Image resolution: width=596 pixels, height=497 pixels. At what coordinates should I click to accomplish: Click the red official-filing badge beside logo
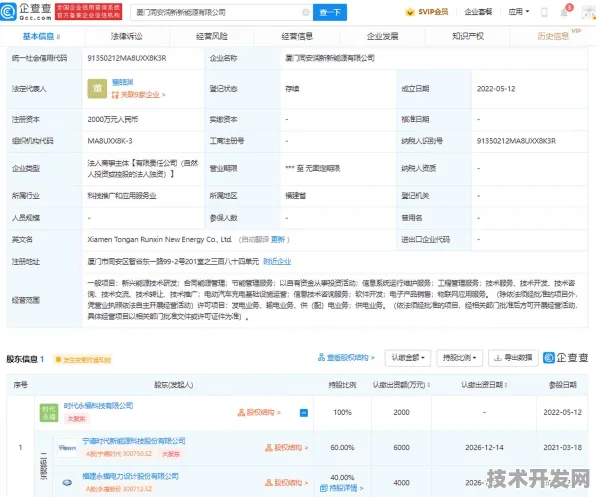[88, 12]
